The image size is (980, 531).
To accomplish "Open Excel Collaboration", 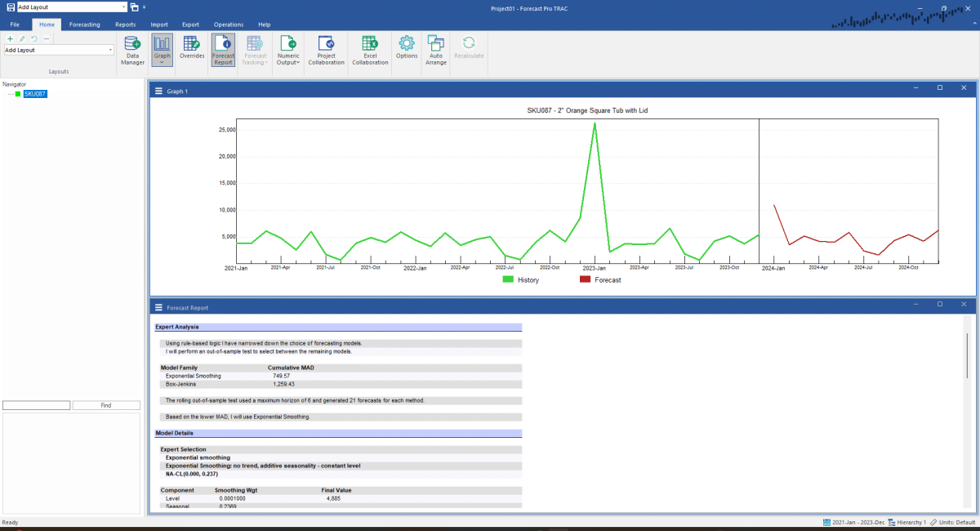I will coord(370,51).
